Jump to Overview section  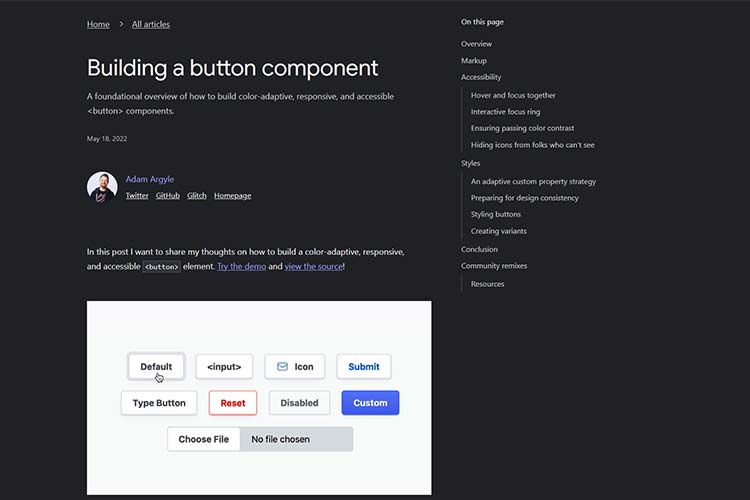click(476, 44)
